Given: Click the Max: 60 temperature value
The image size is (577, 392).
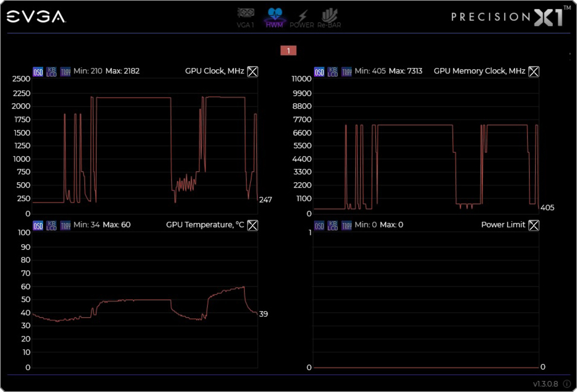Looking at the screenshot, I should (x=116, y=225).
